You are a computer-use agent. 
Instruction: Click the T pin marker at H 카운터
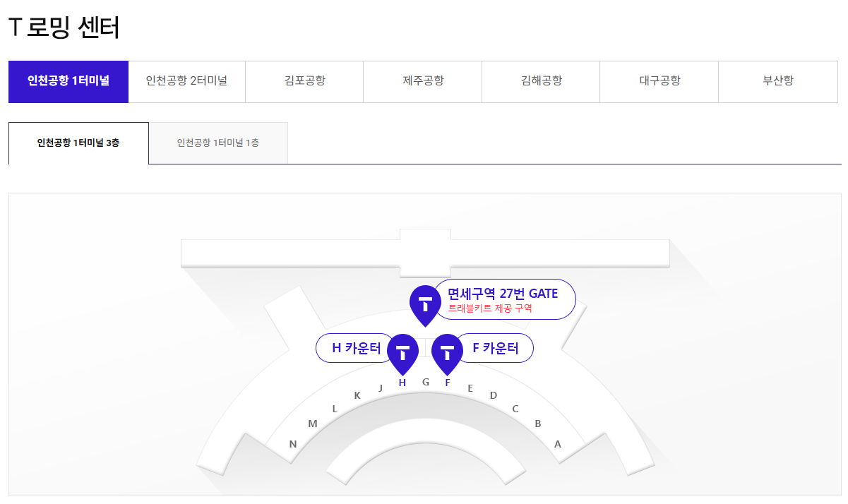click(x=403, y=354)
